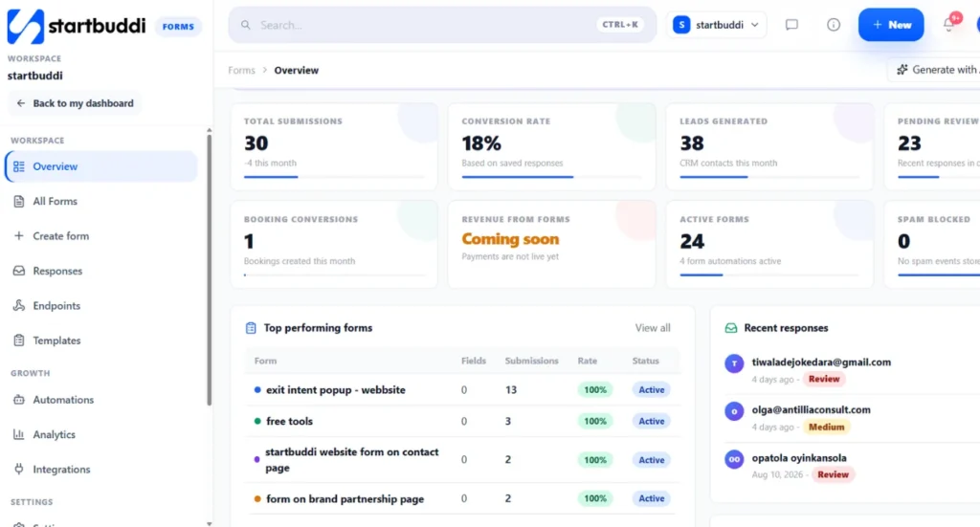Open the chat message icon in header
Image resolution: width=980 pixels, height=527 pixels.
(x=791, y=25)
